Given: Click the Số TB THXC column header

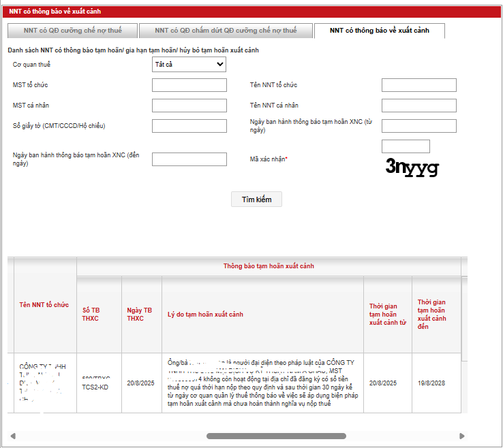Looking at the screenshot, I should pyautogui.click(x=91, y=315).
